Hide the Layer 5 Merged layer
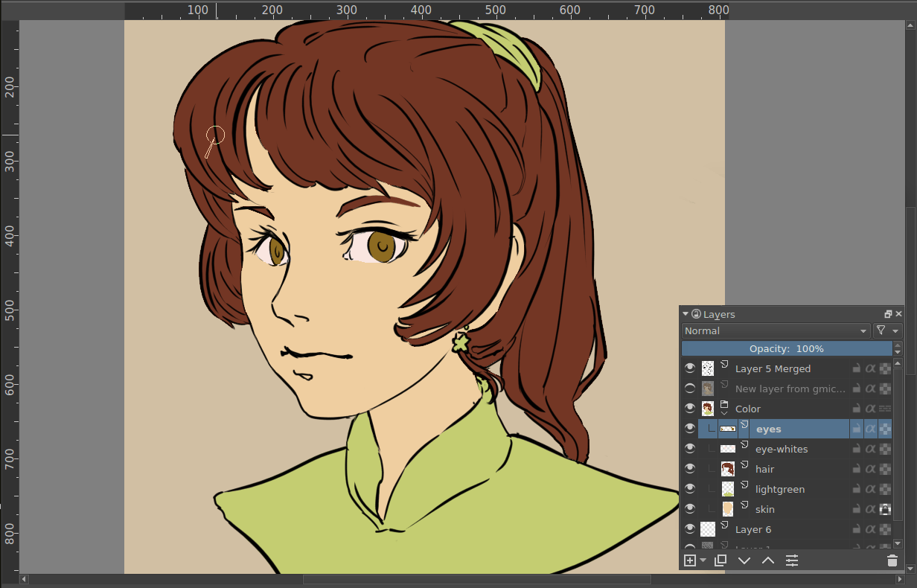The height and width of the screenshot is (588, 917). coord(690,368)
